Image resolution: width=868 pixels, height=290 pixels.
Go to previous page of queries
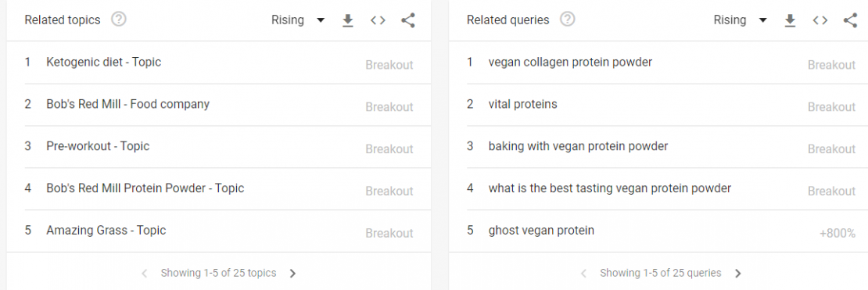coord(583,273)
